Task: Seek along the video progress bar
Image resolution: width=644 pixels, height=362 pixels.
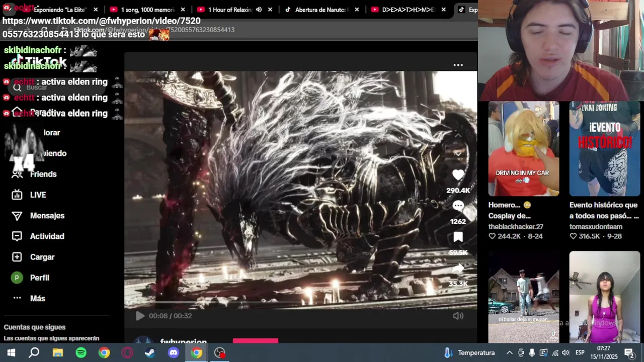Action: [300, 302]
